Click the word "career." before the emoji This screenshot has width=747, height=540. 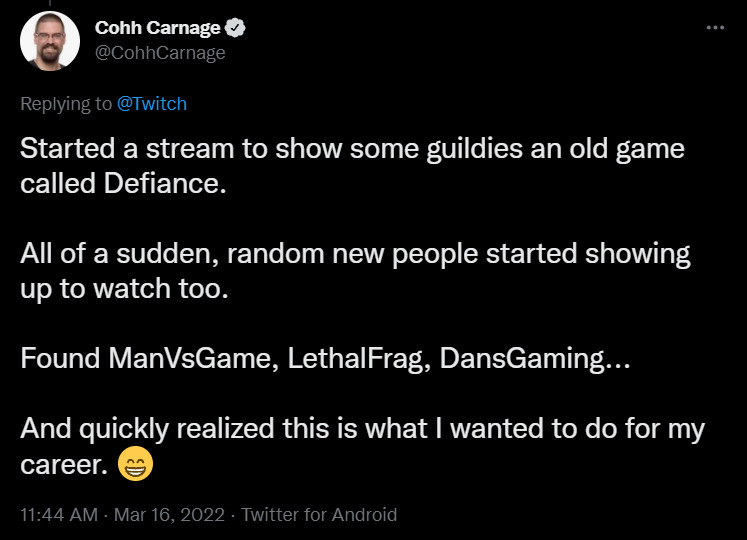pos(64,467)
